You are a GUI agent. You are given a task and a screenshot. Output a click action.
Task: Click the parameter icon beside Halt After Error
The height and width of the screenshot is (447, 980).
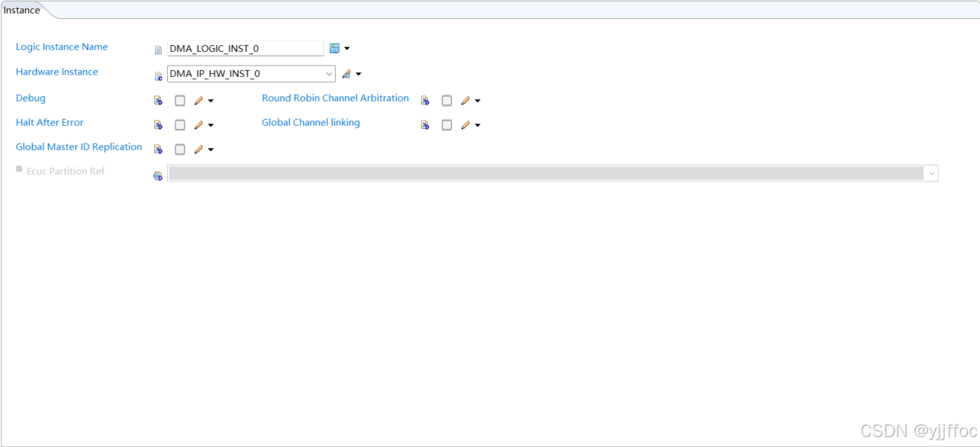(159, 124)
